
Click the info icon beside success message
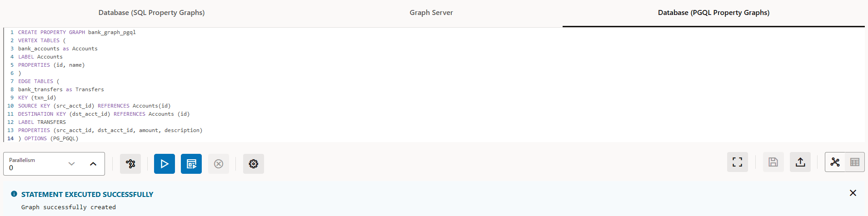[x=14, y=194]
